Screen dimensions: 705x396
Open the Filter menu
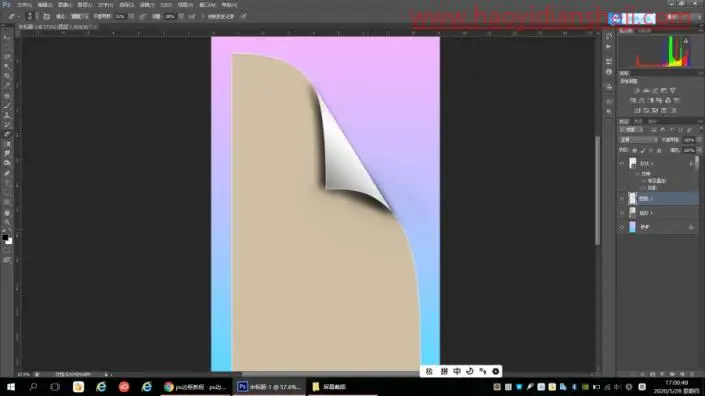(147, 5)
